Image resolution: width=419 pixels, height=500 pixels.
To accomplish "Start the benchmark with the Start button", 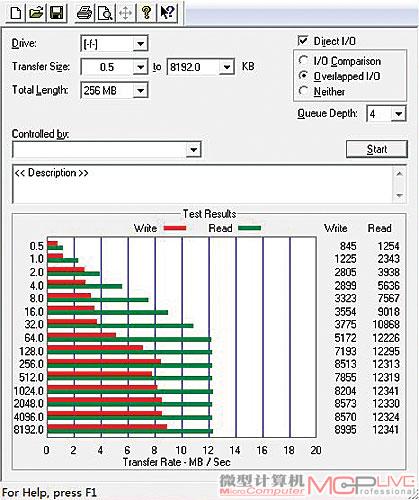I will click(377, 149).
